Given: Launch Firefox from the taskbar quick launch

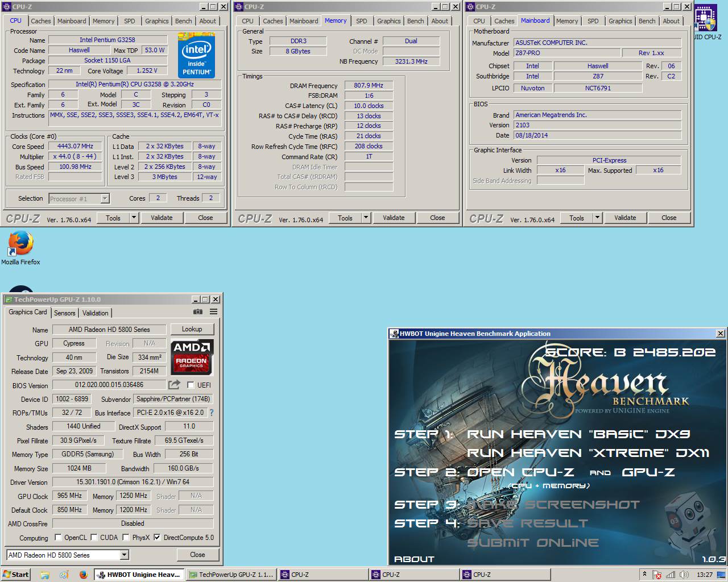Looking at the screenshot, I should (83, 575).
